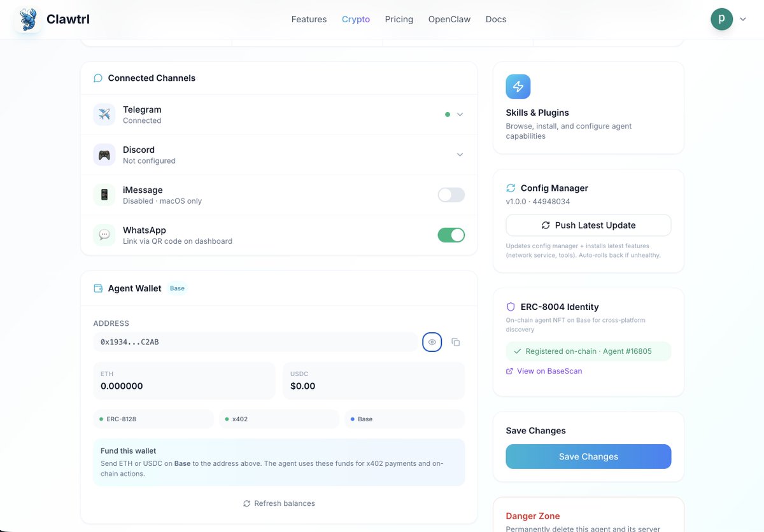Click the Clawtrl logo icon
The height and width of the screenshot is (532, 764).
click(x=27, y=19)
